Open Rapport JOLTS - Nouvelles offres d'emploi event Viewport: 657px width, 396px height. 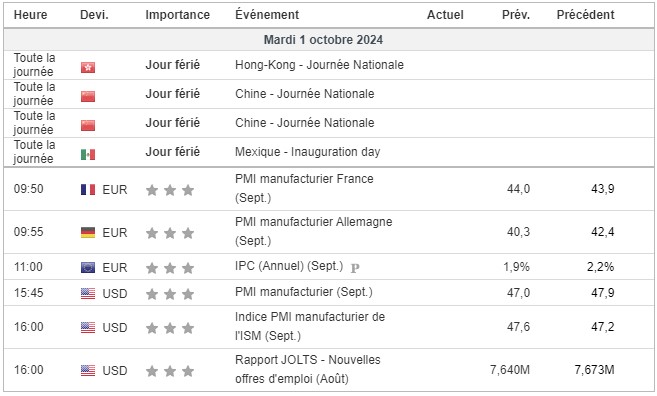tap(308, 369)
